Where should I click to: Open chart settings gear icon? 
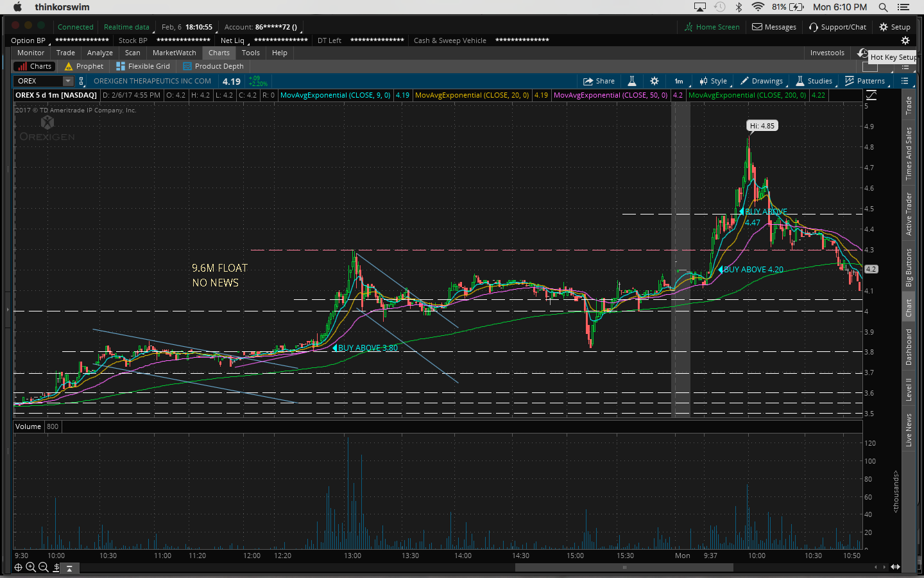click(x=654, y=81)
